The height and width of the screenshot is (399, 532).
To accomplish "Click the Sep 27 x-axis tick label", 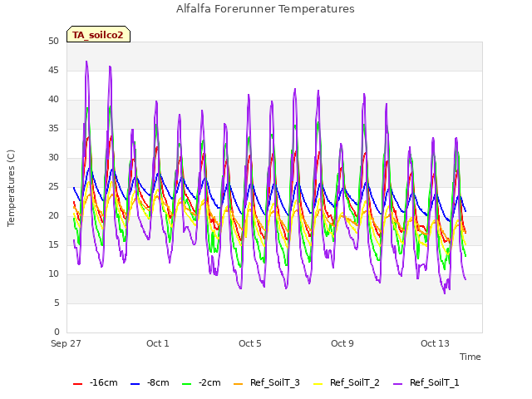I will coord(66,343).
